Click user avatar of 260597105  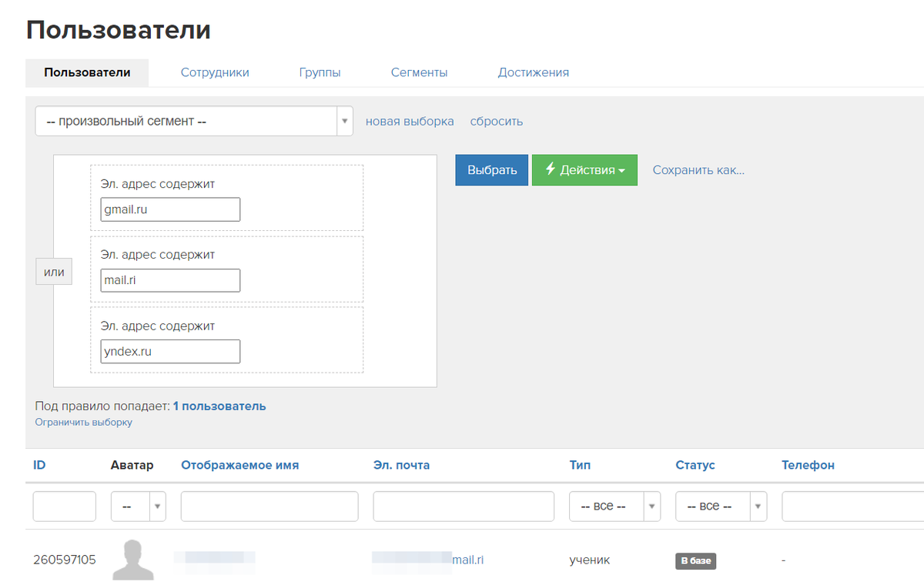coord(133,560)
